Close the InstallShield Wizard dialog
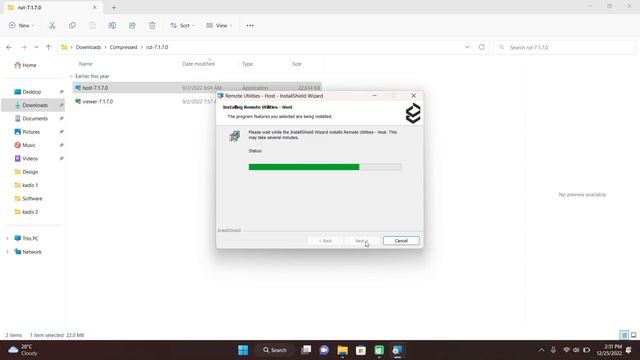This screenshot has width=640, height=360. pos(413,96)
